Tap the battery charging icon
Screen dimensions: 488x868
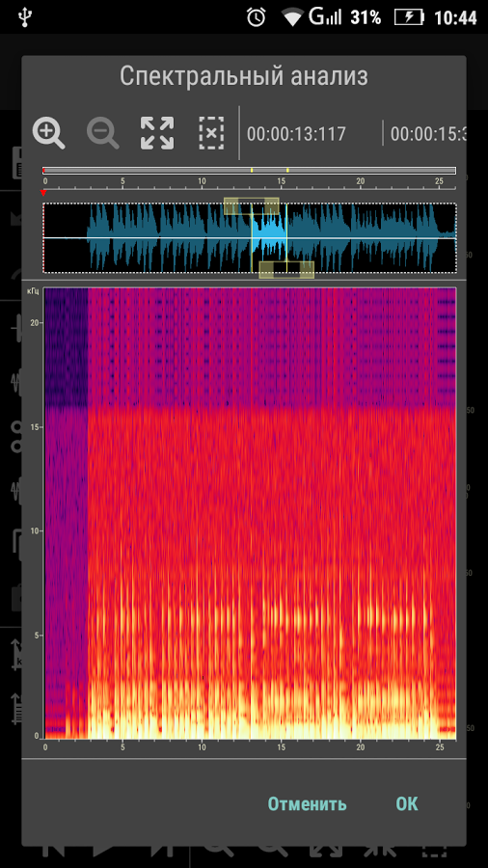tap(409, 17)
